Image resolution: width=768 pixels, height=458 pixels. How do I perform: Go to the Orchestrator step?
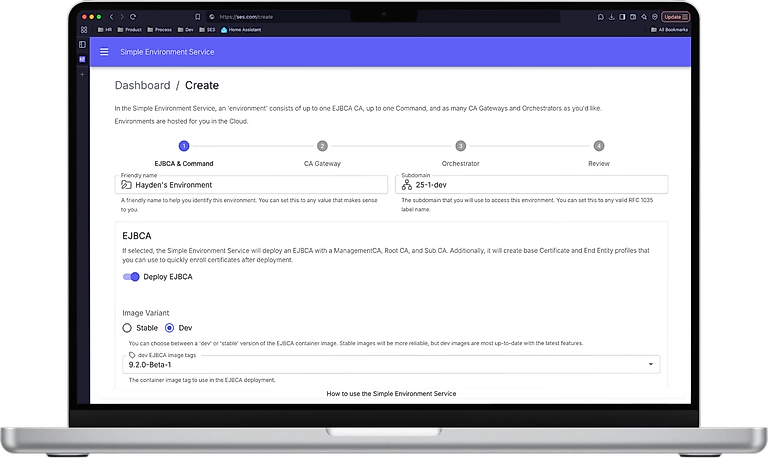(460, 163)
